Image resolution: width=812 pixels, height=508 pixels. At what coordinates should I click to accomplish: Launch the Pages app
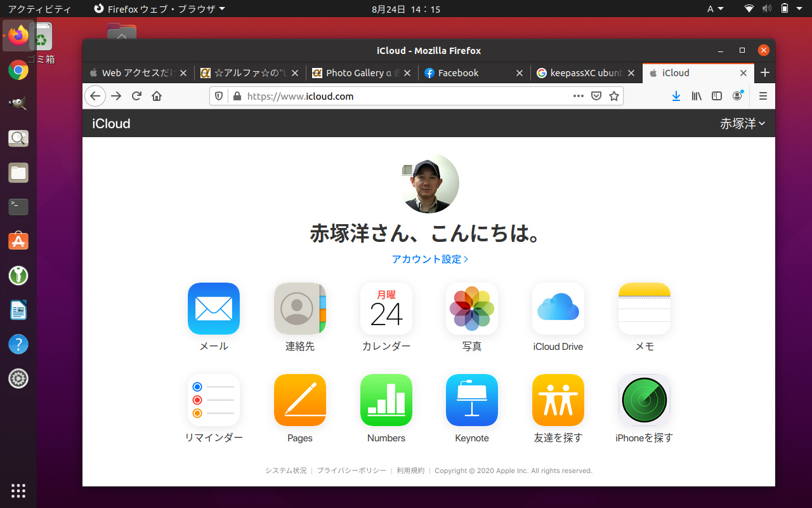click(300, 400)
